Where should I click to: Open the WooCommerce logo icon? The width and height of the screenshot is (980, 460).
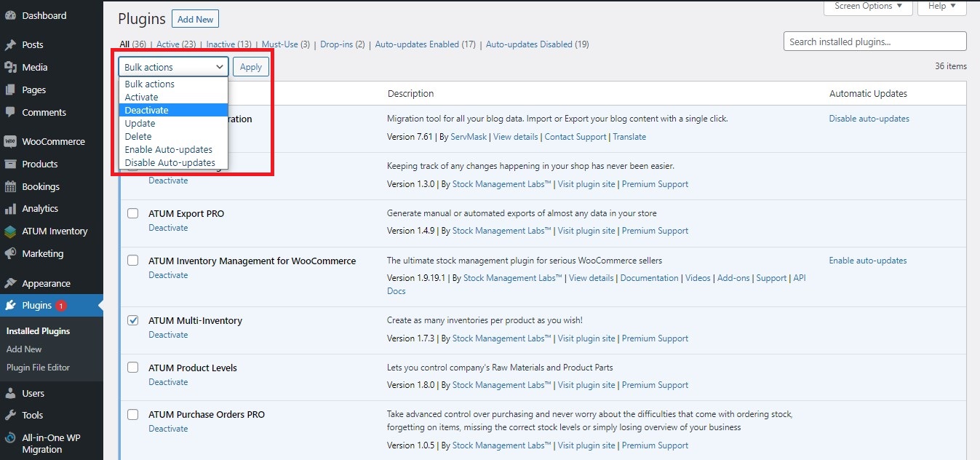(10, 141)
